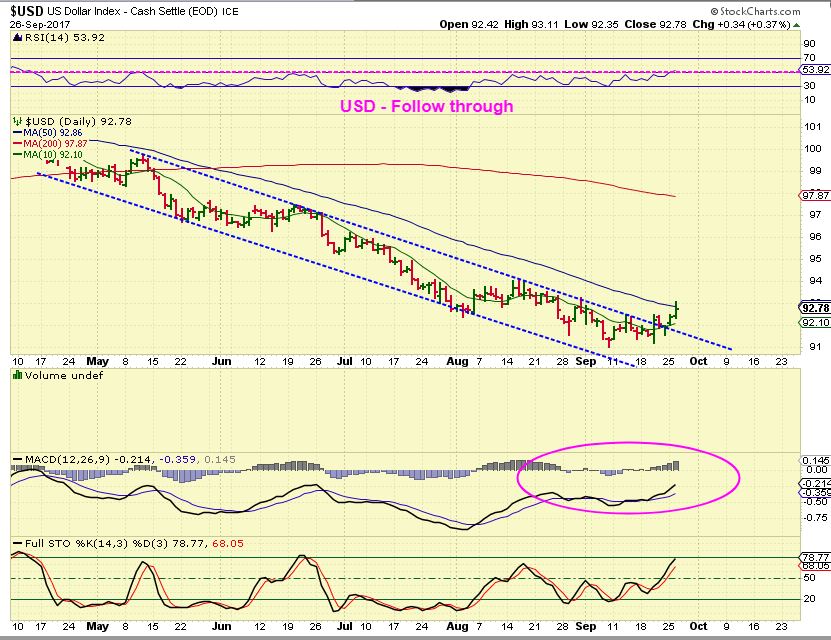Click the $USD (Daily) 92.78 legend
The width and height of the screenshot is (831, 640).
click(x=78, y=121)
